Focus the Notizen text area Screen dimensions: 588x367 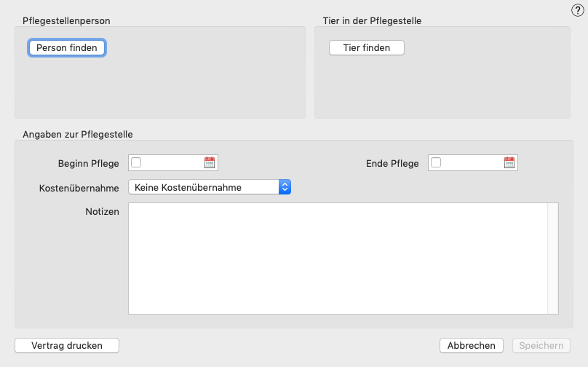(338, 259)
